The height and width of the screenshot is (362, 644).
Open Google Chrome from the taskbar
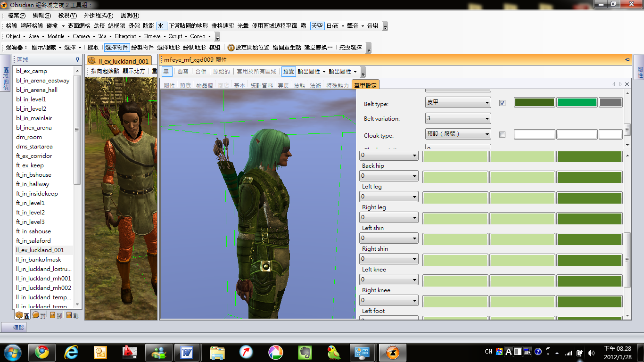[x=42, y=352]
